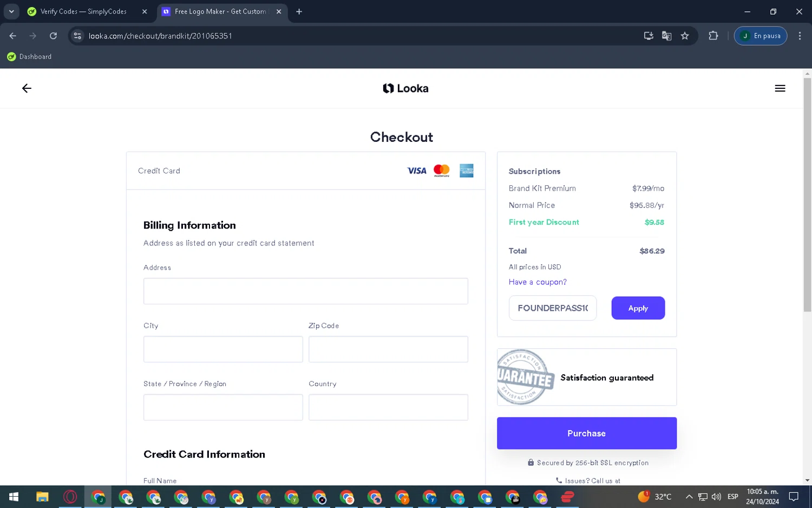
Task: Select the Free Logo Maker tab
Action: pyautogui.click(x=220, y=11)
